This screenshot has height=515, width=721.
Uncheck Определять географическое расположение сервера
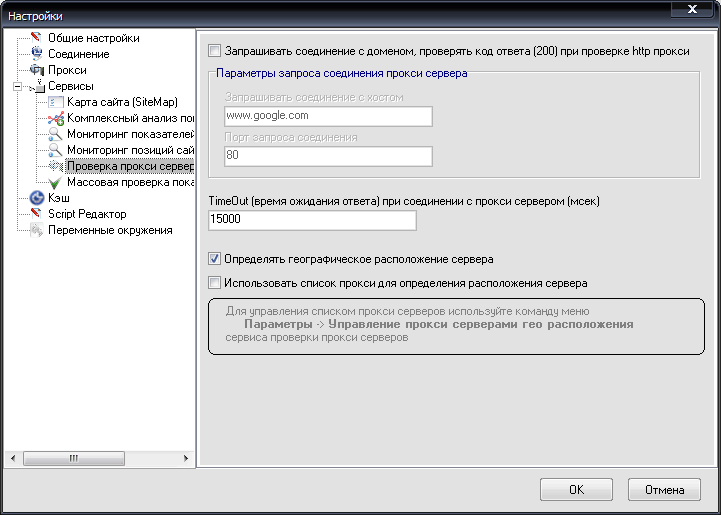coord(214,258)
